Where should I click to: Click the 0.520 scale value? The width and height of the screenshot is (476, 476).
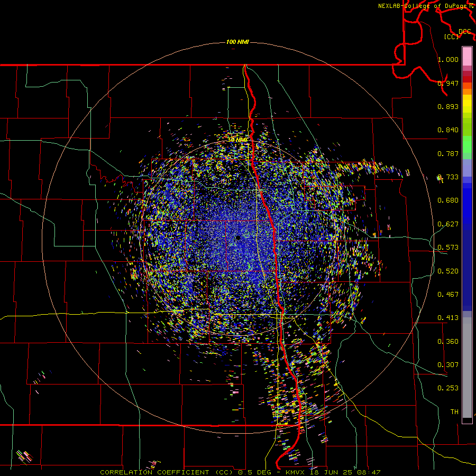[x=448, y=271]
